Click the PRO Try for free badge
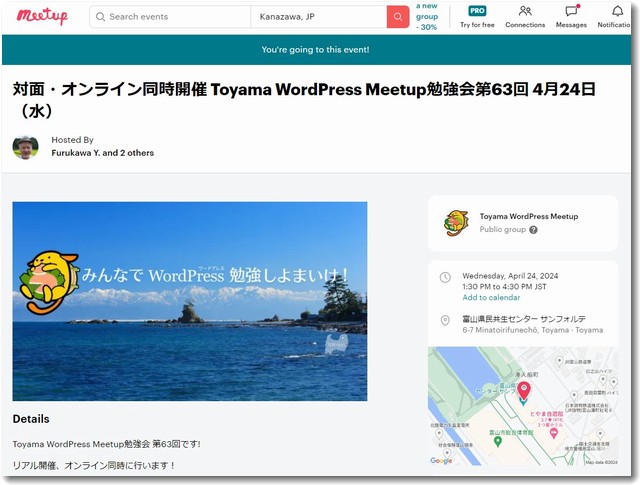 click(x=477, y=16)
